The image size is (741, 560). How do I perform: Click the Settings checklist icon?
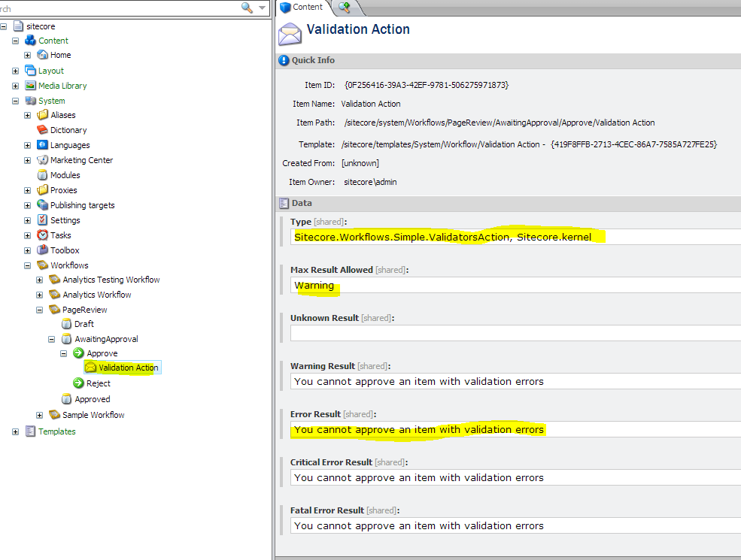pos(43,220)
